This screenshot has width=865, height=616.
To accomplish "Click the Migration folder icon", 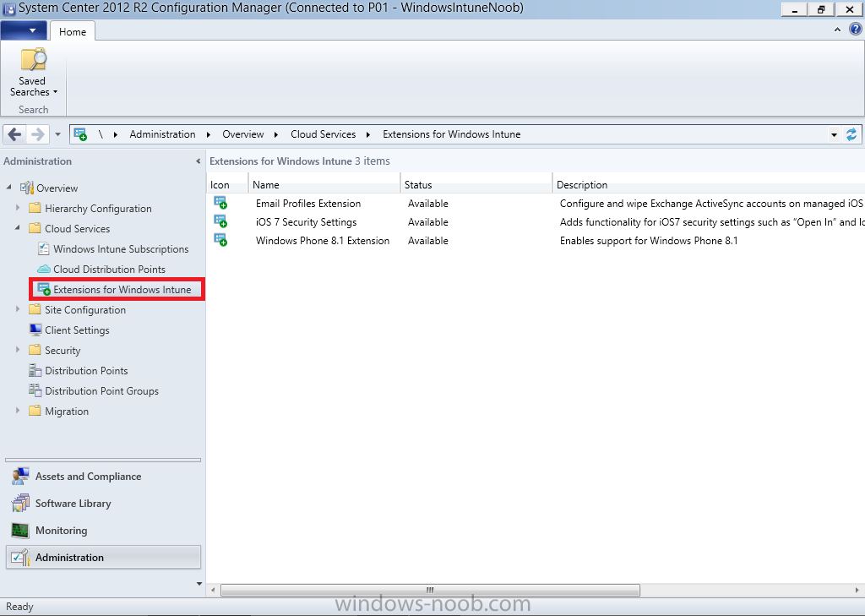I will [35, 411].
